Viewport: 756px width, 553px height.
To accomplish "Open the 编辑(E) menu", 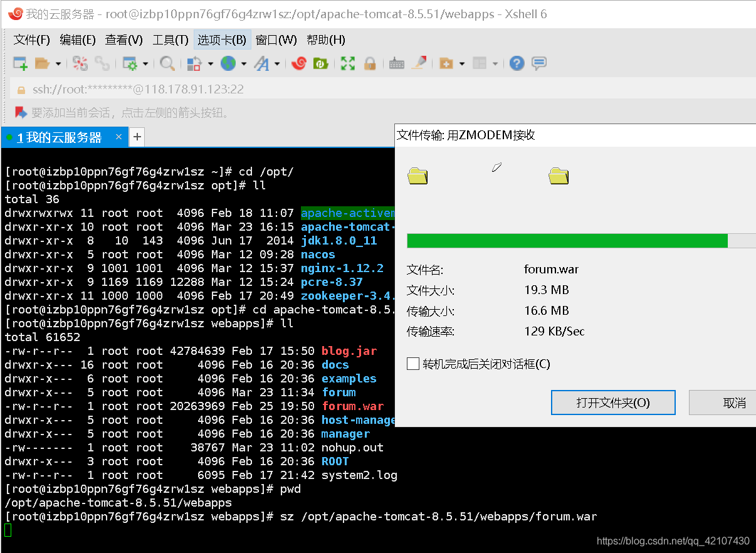I will point(78,40).
